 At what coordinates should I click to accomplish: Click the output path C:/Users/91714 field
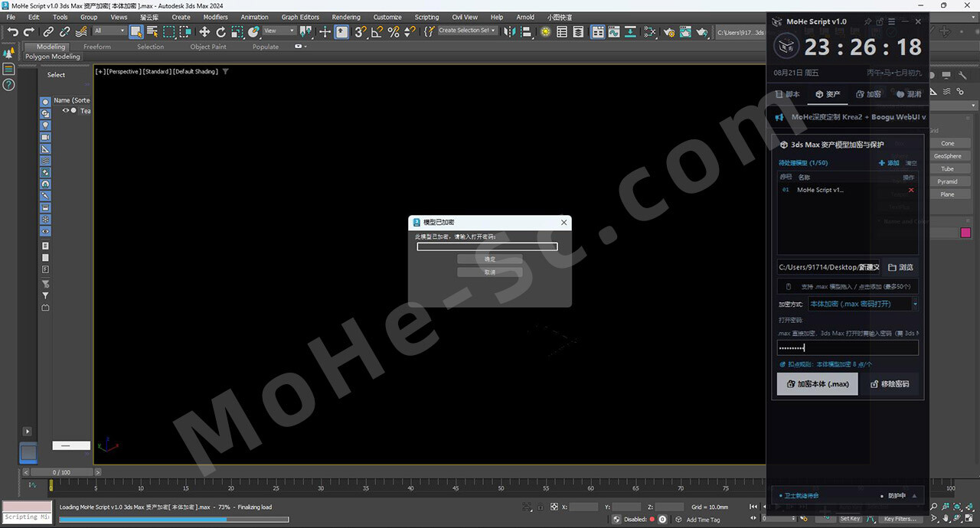point(829,267)
